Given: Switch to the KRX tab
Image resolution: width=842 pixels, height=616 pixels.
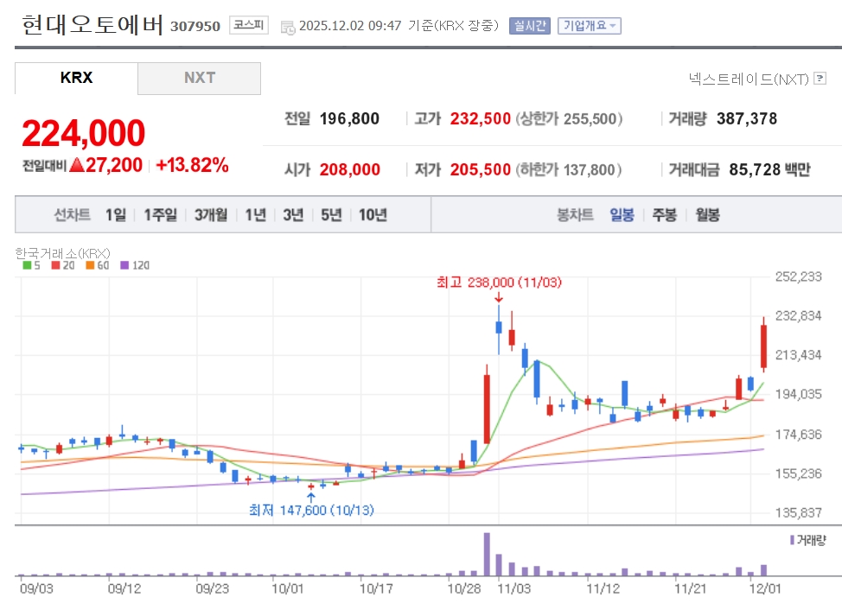Looking at the screenshot, I should coord(76,78).
